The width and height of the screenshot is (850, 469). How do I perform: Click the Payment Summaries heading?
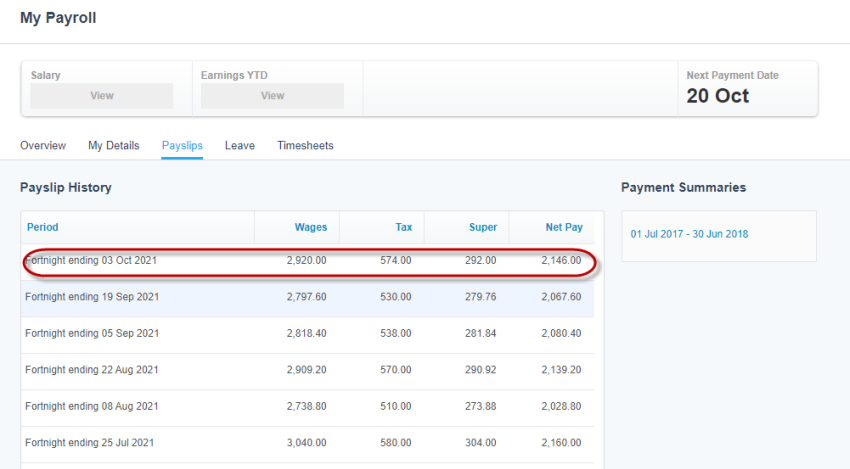684,188
